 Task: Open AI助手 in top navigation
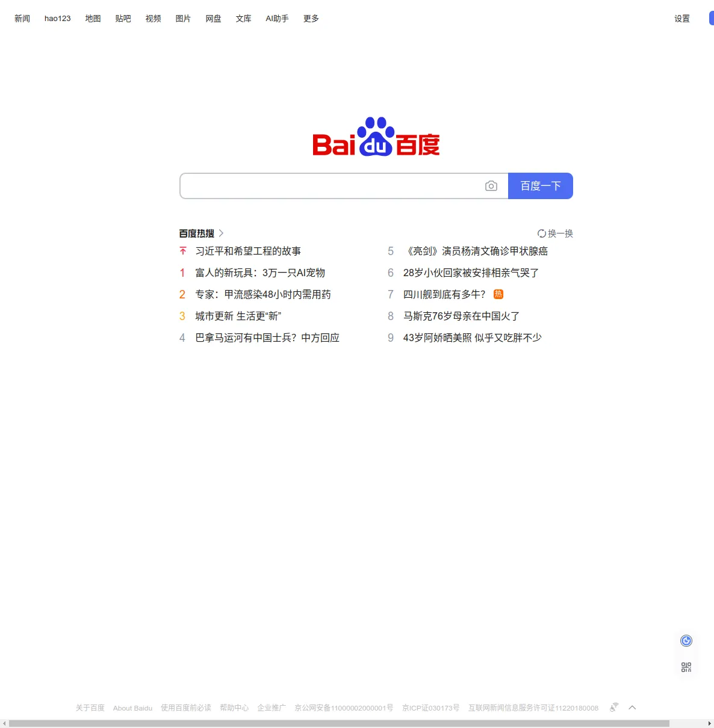tap(278, 19)
